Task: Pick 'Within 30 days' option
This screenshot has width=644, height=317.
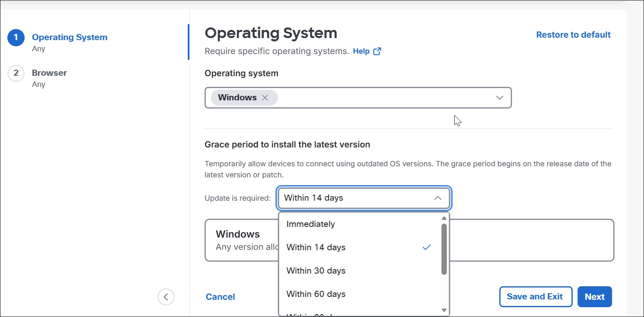Action: 359,271
